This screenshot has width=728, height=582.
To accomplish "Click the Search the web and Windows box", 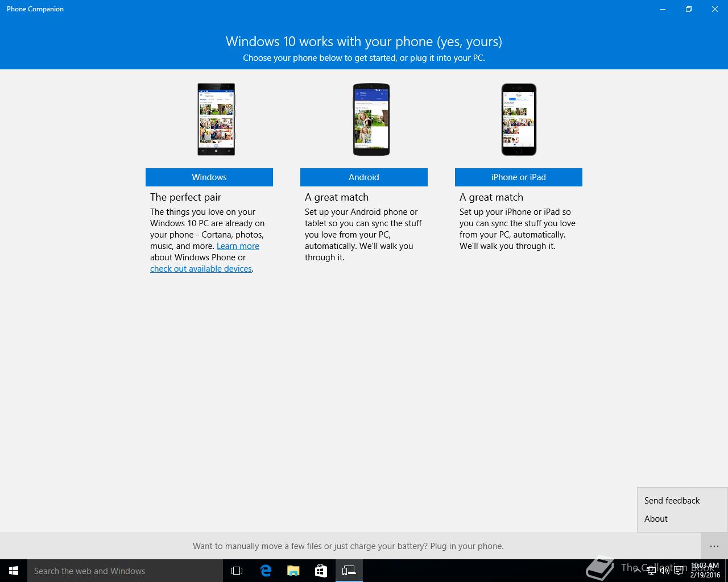I will (125, 571).
